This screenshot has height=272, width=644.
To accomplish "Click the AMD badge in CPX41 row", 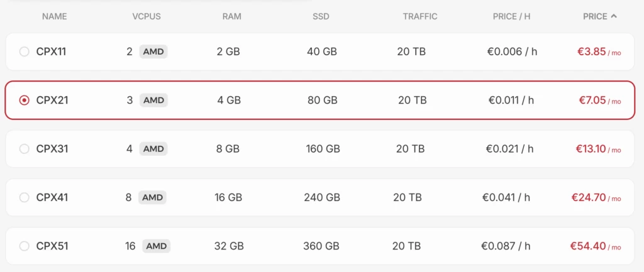I will click(x=153, y=197).
